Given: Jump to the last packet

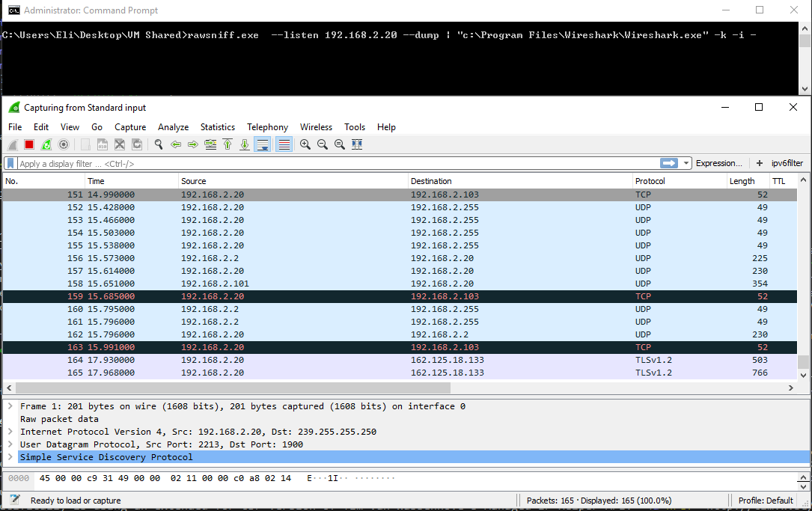Looking at the screenshot, I should (245, 145).
